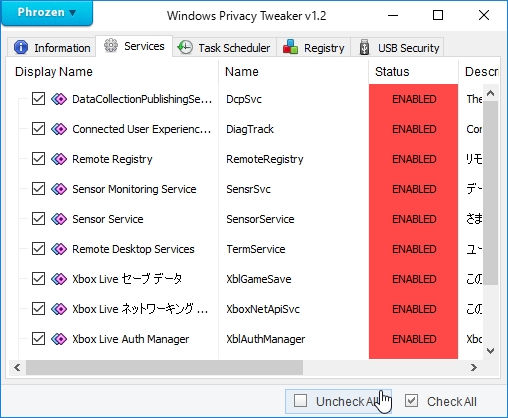The width and height of the screenshot is (508, 418).
Task: Select the Xbox Live Auth Manager row label
Action: click(131, 339)
